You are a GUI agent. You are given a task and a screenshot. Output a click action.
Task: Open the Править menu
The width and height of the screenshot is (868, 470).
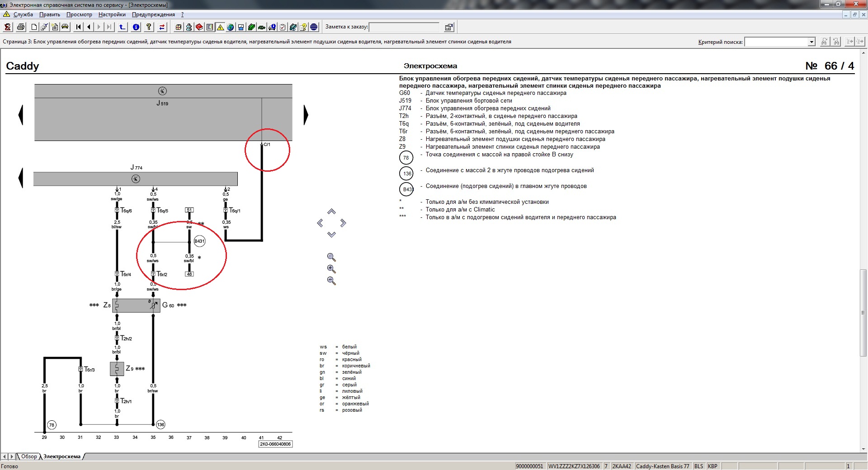pyautogui.click(x=50, y=14)
